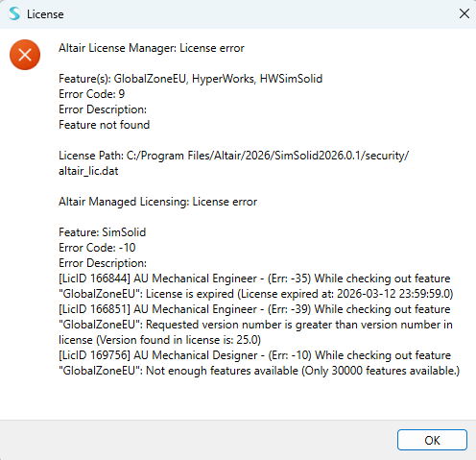Image resolution: width=476 pixels, height=460 pixels.
Task: Click the 'Version found in license is: 25.0' line
Action: 159,340
